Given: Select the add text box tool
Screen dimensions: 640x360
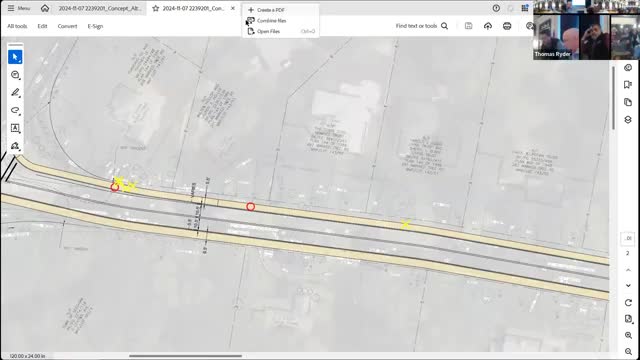Looking at the screenshot, I should pos(15,128).
